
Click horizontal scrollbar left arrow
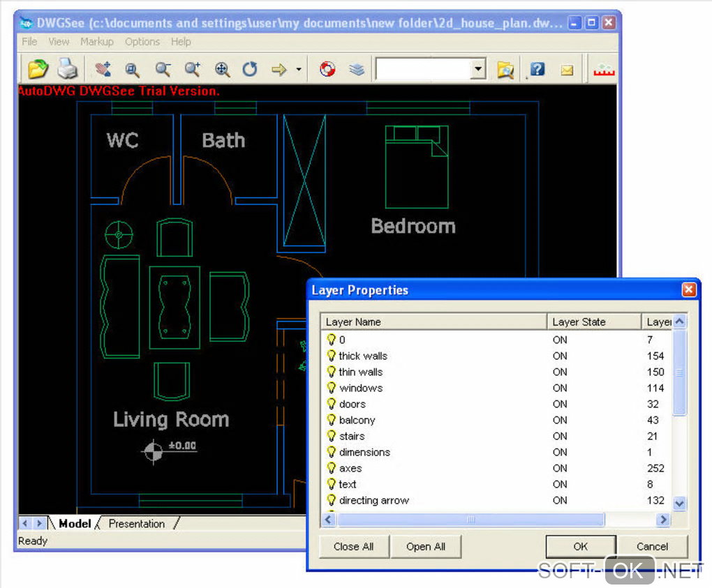click(328, 520)
